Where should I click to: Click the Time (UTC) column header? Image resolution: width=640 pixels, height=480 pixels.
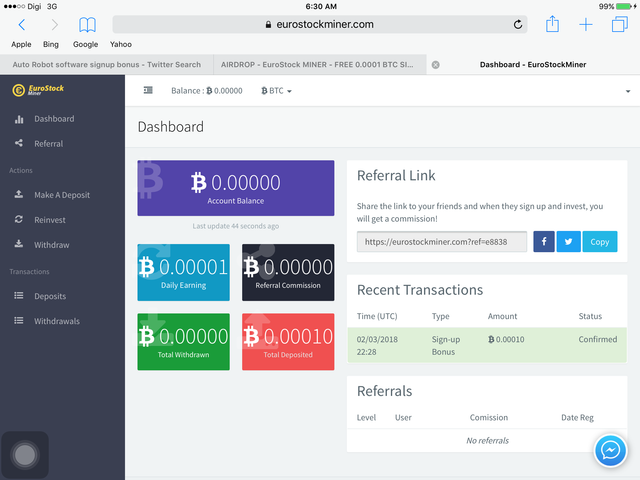coord(377,316)
